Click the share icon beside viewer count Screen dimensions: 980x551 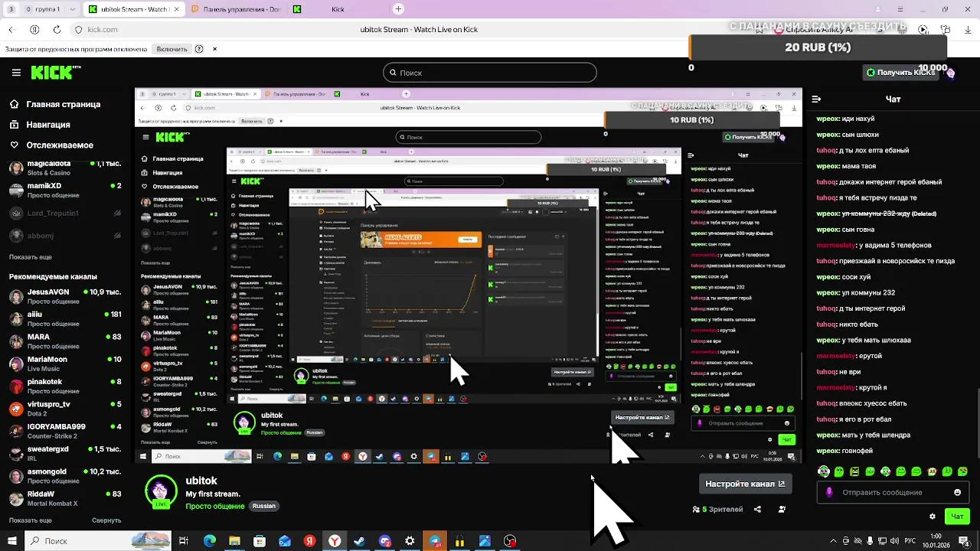757,509
